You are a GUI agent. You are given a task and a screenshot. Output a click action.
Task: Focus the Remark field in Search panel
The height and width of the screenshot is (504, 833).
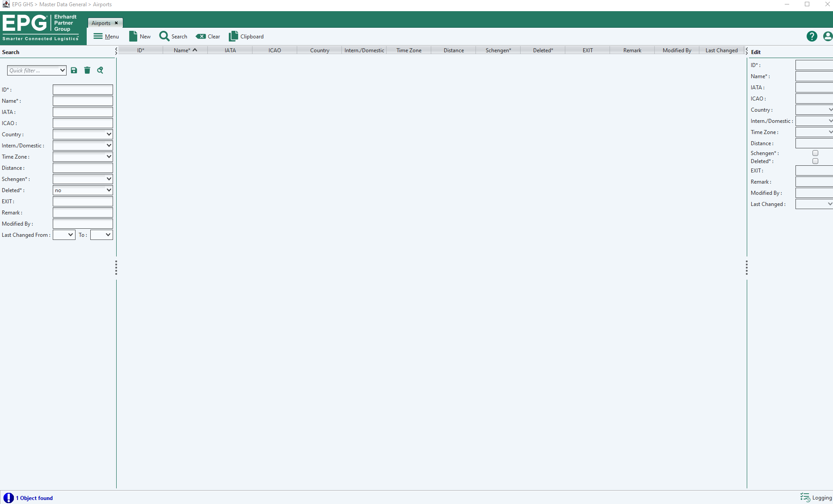[x=83, y=212]
